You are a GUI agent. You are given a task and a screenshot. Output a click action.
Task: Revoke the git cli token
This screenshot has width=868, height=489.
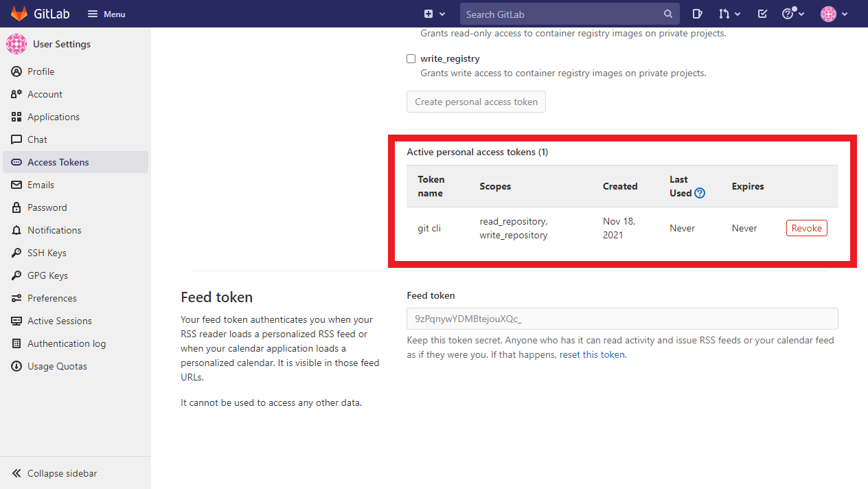tap(806, 228)
